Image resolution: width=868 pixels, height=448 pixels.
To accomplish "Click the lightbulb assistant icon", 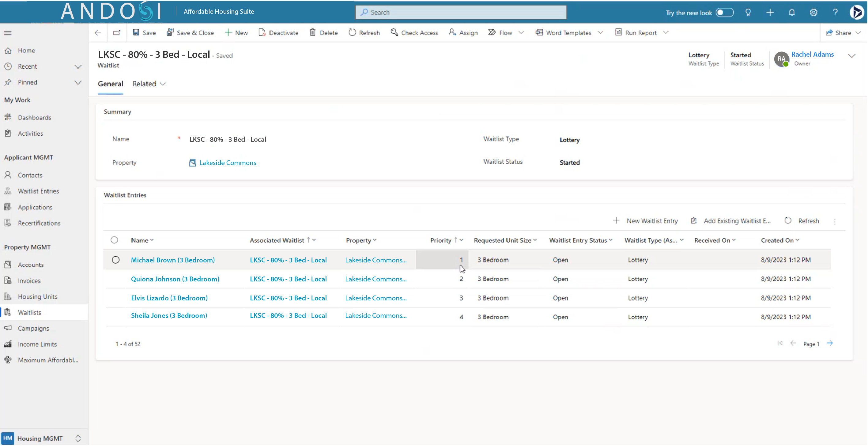I will coord(748,13).
